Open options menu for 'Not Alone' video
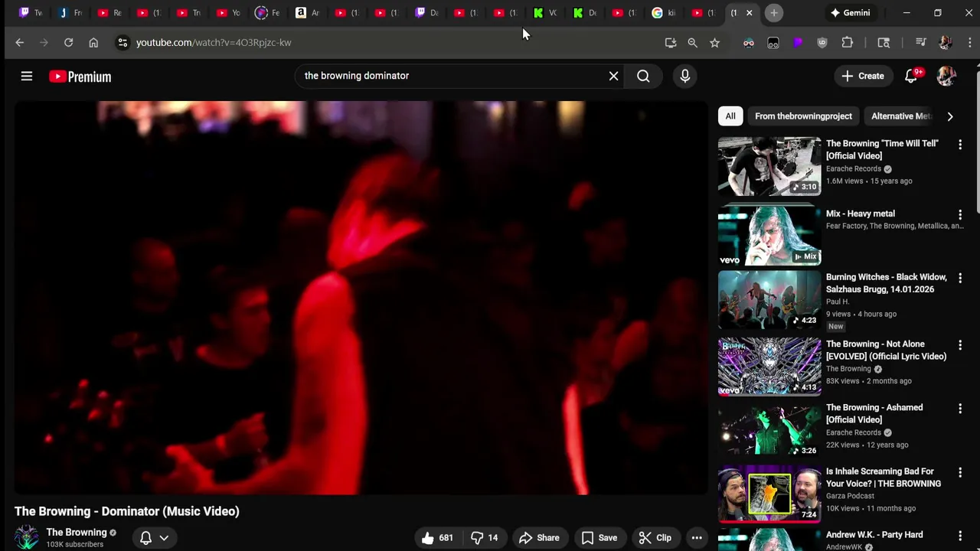 960,346
